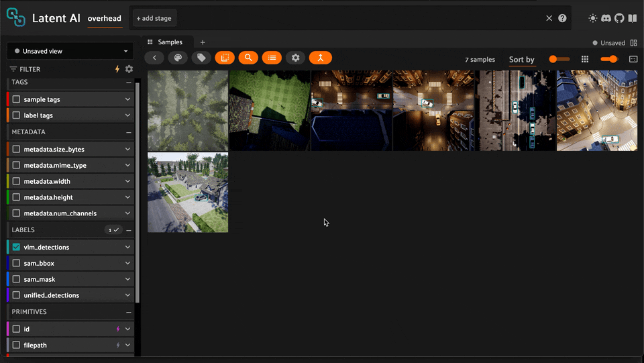Uncheck the vlm_detections label checkbox
The width and height of the screenshot is (644, 363).
pos(17,247)
